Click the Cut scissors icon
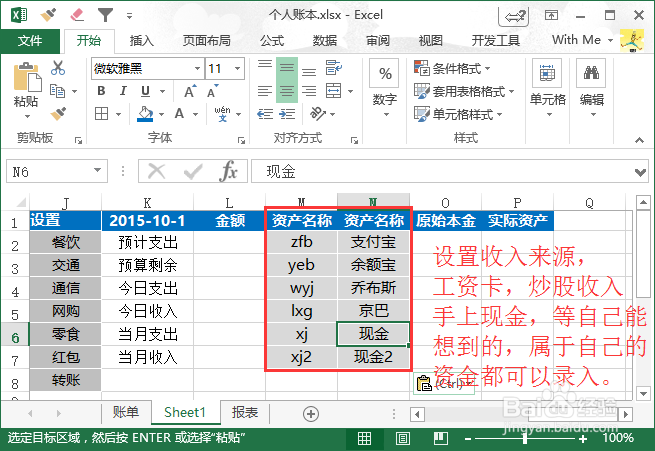This screenshot has width=655, height=451. (58, 68)
